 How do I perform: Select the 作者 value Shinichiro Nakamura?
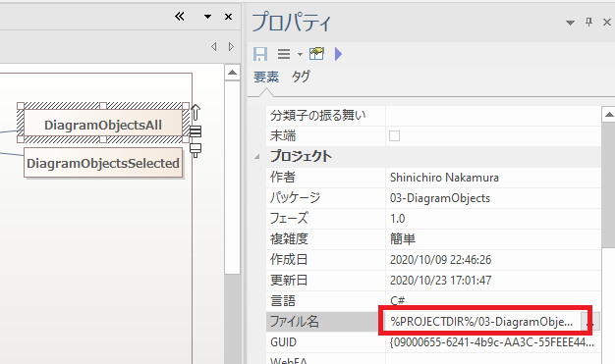(444, 178)
